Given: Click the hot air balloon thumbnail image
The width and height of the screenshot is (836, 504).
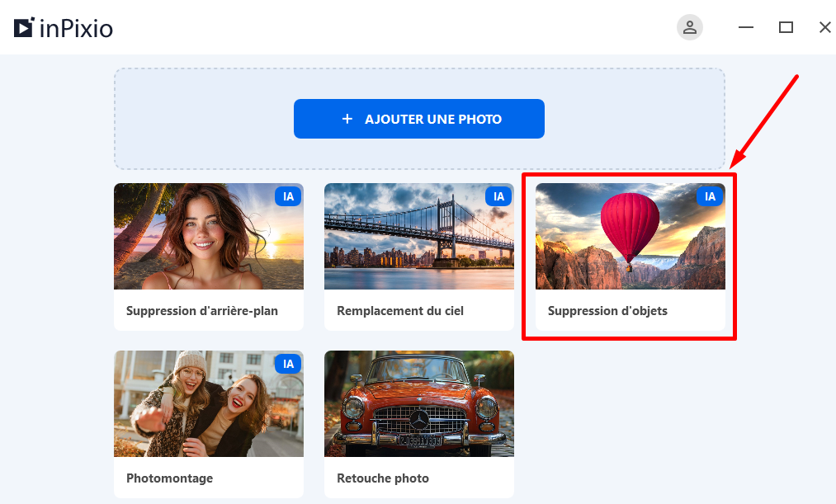Looking at the screenshot, I should point(630,235).
